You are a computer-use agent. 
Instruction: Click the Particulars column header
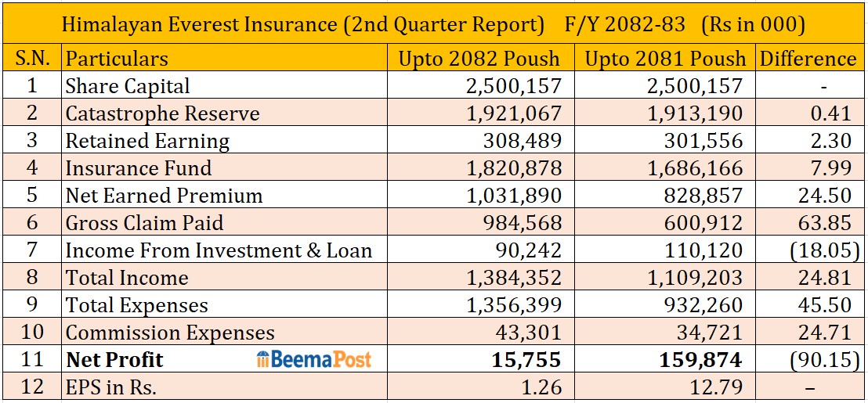point(117,59)
